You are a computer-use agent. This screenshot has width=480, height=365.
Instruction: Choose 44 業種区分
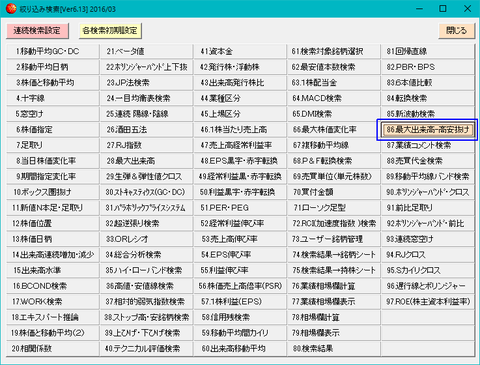pos(240,98)
